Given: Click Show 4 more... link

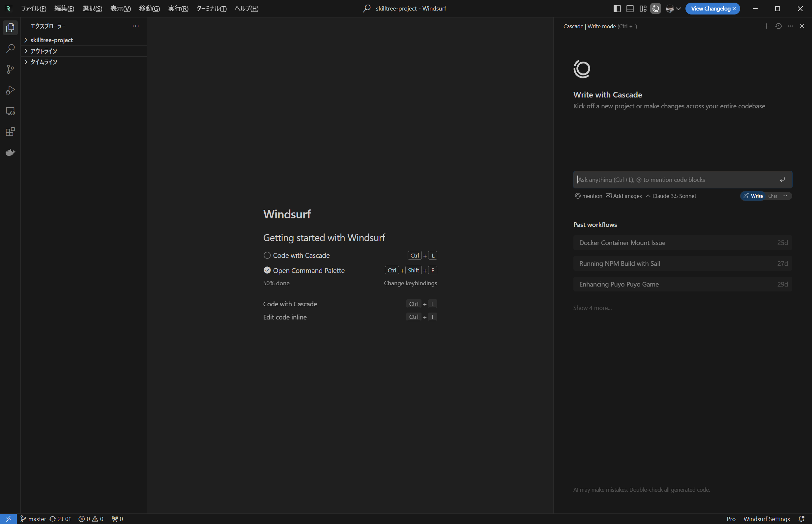Looking at the screenshot, I should click(593, 308).
